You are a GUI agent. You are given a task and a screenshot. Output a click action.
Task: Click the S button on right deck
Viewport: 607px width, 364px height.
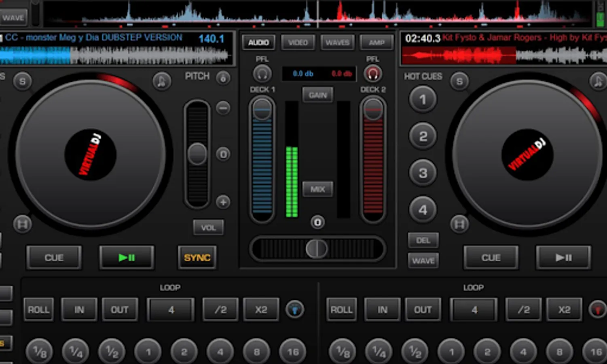pyautogui.click(x=459, y=81)
